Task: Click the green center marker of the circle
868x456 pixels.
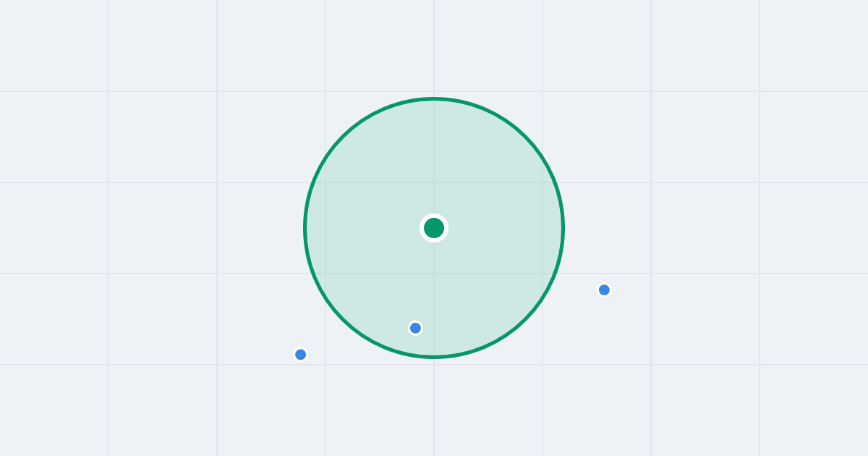Action: (434, 228)
